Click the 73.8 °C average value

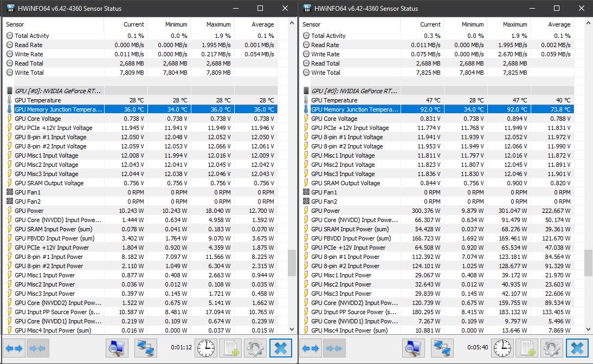click(560, 109)
